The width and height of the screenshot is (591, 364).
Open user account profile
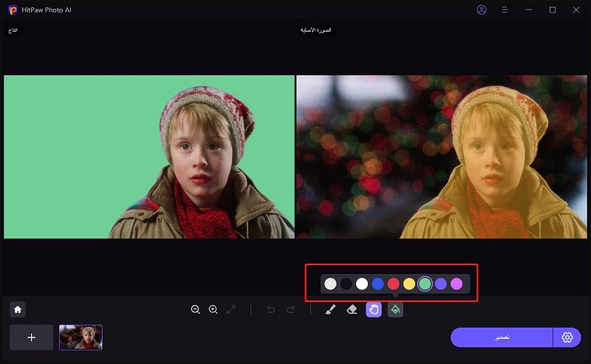[482, 10]
